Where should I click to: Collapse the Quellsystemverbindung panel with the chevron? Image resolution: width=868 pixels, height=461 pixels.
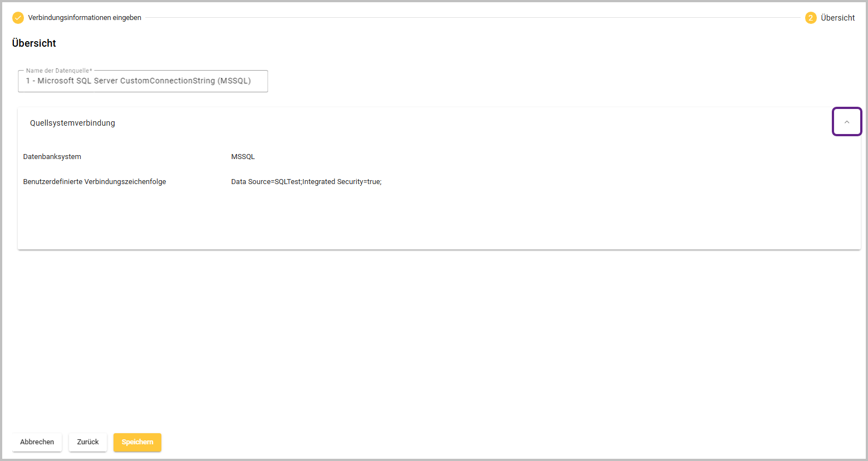click(x=846, y=122)
